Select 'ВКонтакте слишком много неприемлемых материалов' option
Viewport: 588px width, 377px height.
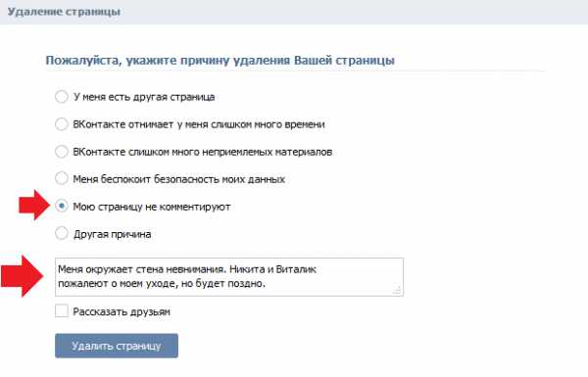coord(62,152)
